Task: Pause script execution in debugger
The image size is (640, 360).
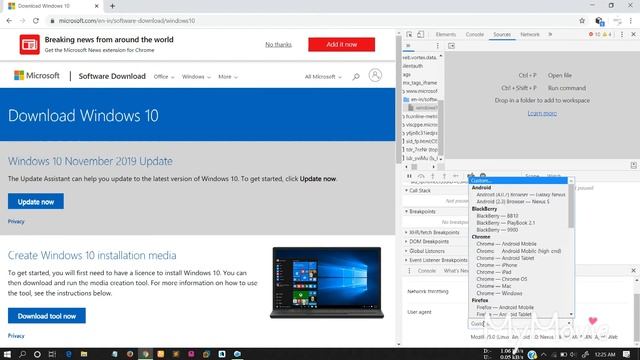Action: click(409, 176)
